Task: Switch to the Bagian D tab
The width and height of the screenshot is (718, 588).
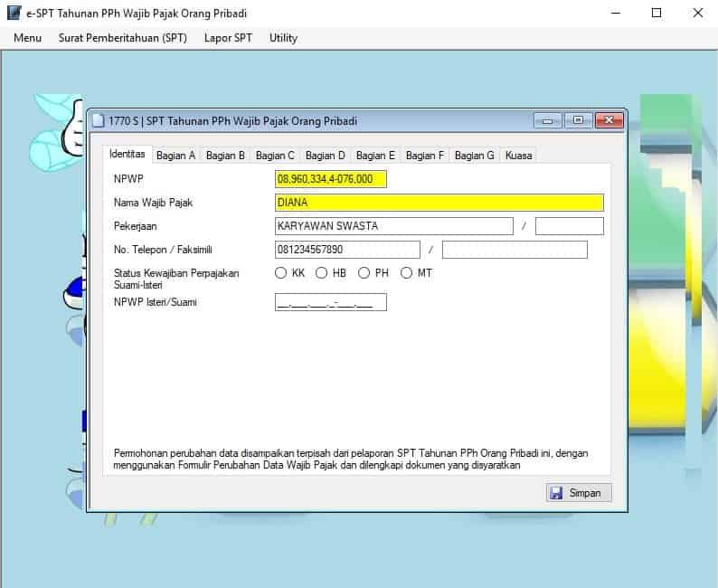Action: coord(326,156)
